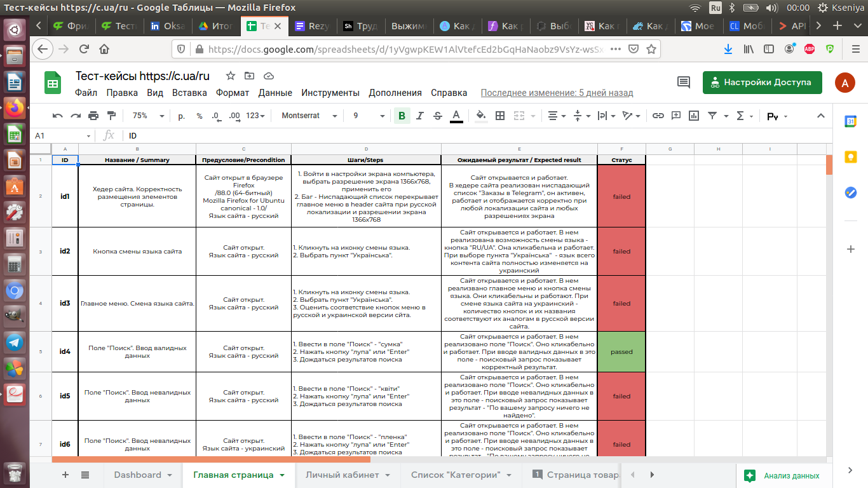
Task: Open the font size 9 dropdown
Action: pos(369,116)
